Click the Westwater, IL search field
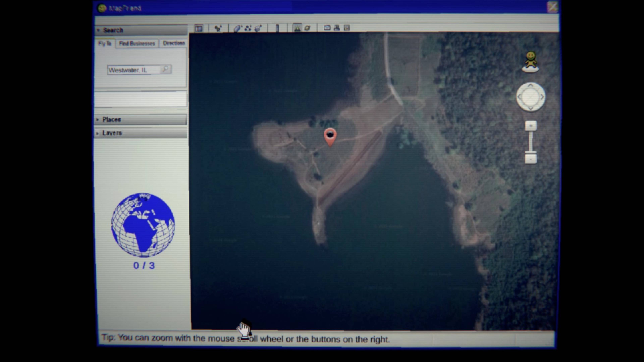Viewport: 644px width, 362px height. 134,70
